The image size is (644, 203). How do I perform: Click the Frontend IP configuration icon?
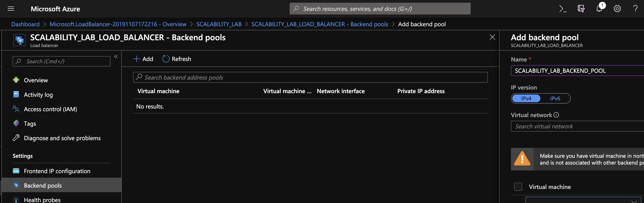click(x=16, y=171)
